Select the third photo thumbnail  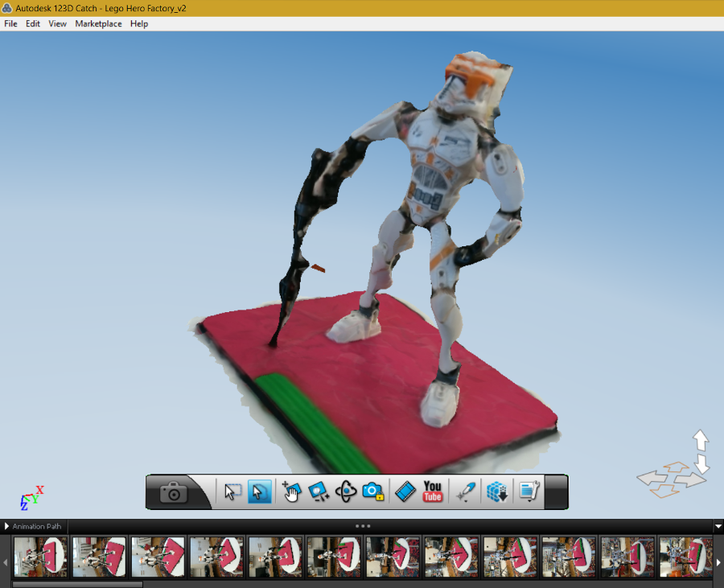158,557
